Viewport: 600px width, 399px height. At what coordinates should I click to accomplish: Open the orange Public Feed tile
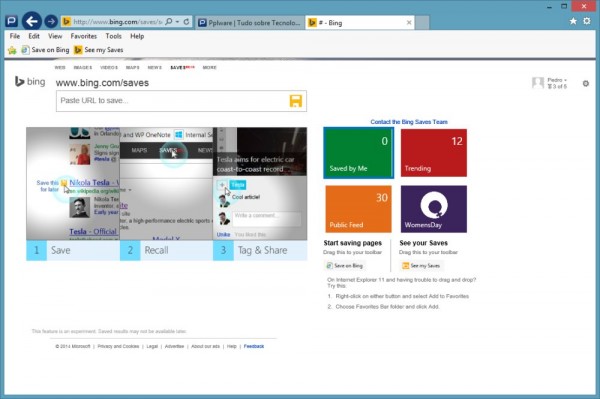coord(358,209)
